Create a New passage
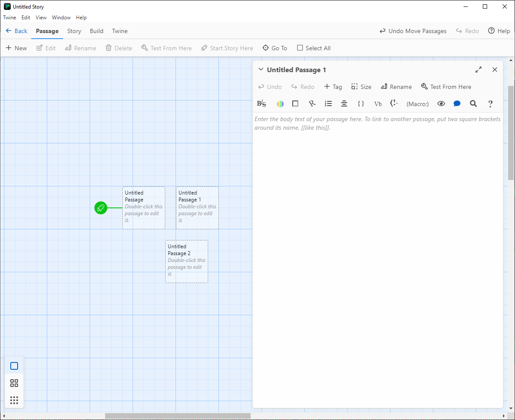Viewport: 515px width, 420px height. click(16, 48)
